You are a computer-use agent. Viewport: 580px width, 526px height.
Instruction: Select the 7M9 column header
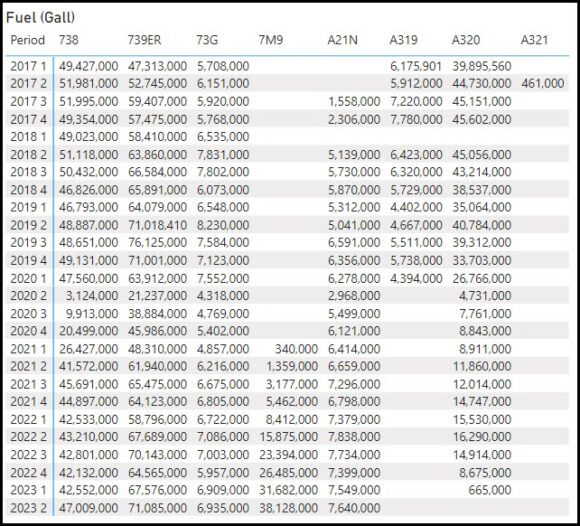click(x=271, y=40)
